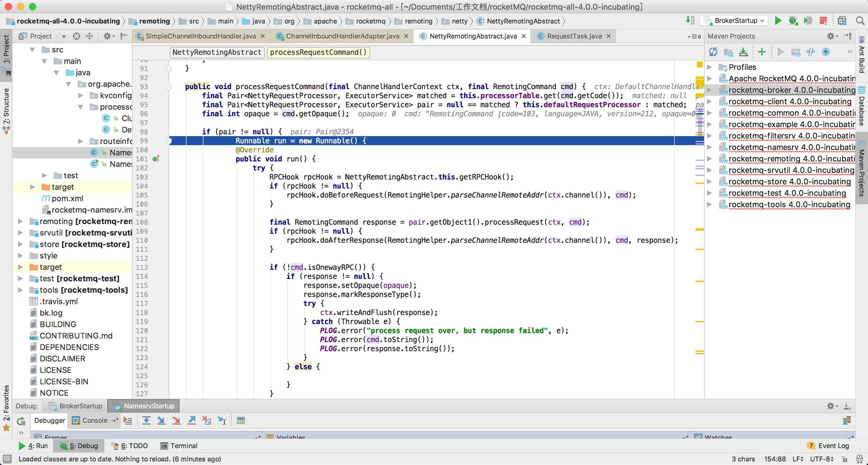Click processRequestCommand() breadcrumb
868x465 pixels.
point(318,52)
